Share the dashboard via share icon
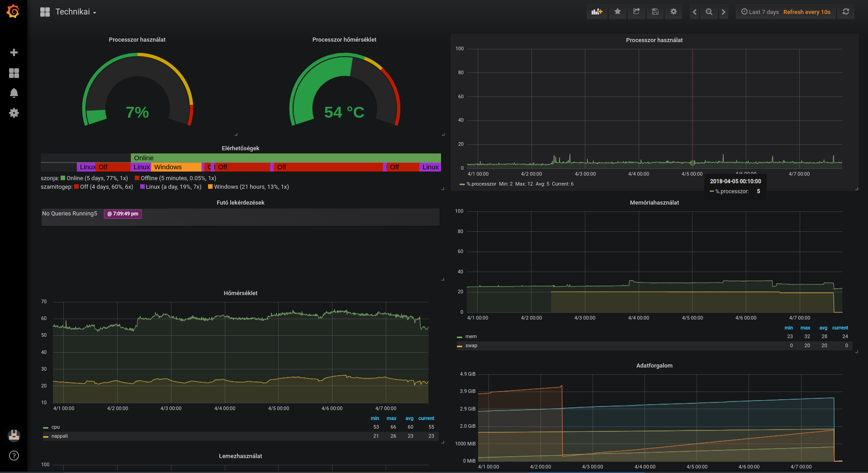Screen dimensions: 868x473 coord(636,12)
